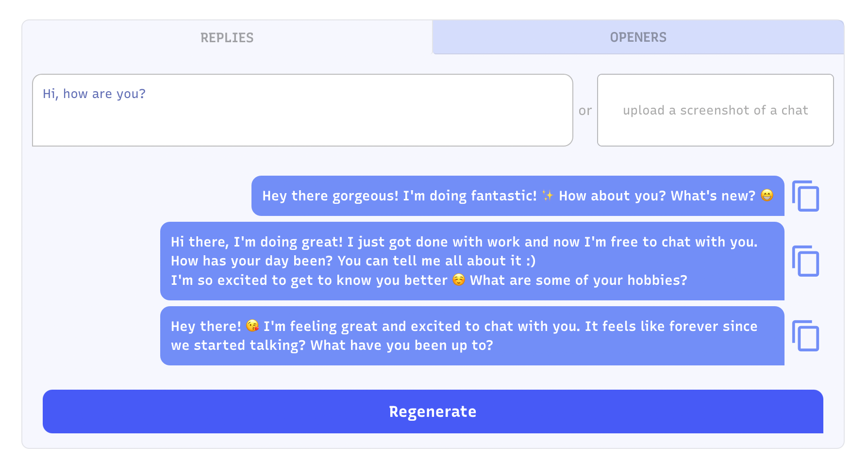Open the upload a screenshot box
The image size is (868, 461).
[x=715, y=110]
